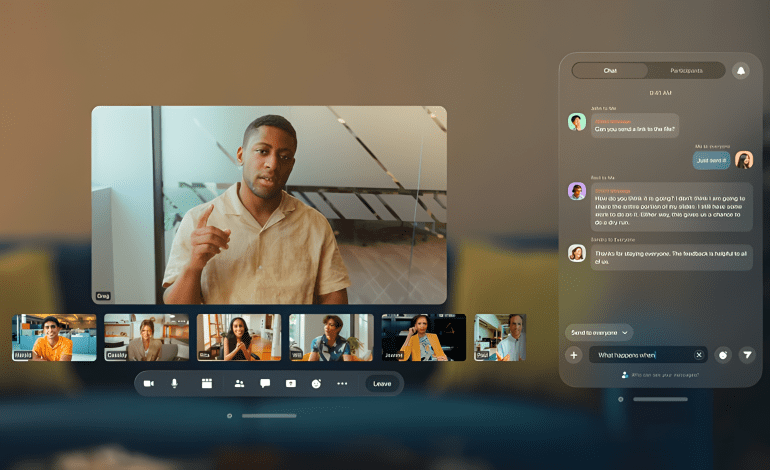Toggle the notification bell in the chat panel

click(741, 71)
